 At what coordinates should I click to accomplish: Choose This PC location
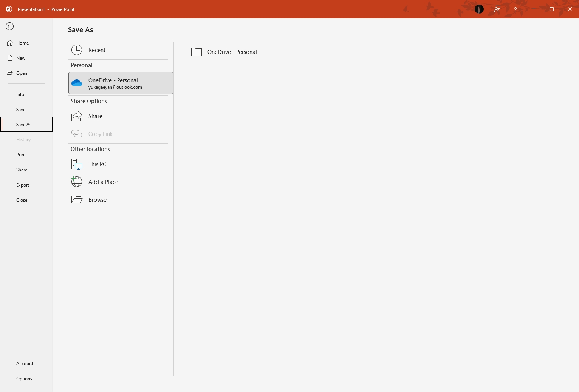[x=121, y=164]
